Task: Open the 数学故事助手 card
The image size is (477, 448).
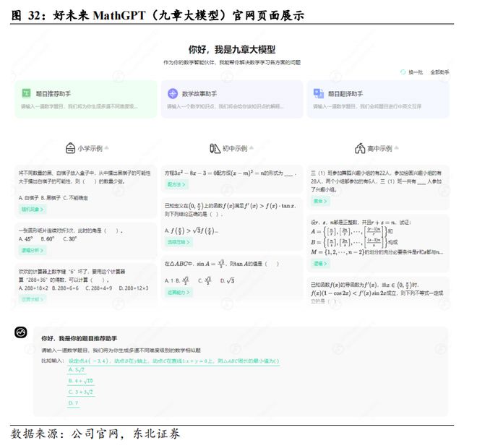Action: pos(232,99)
